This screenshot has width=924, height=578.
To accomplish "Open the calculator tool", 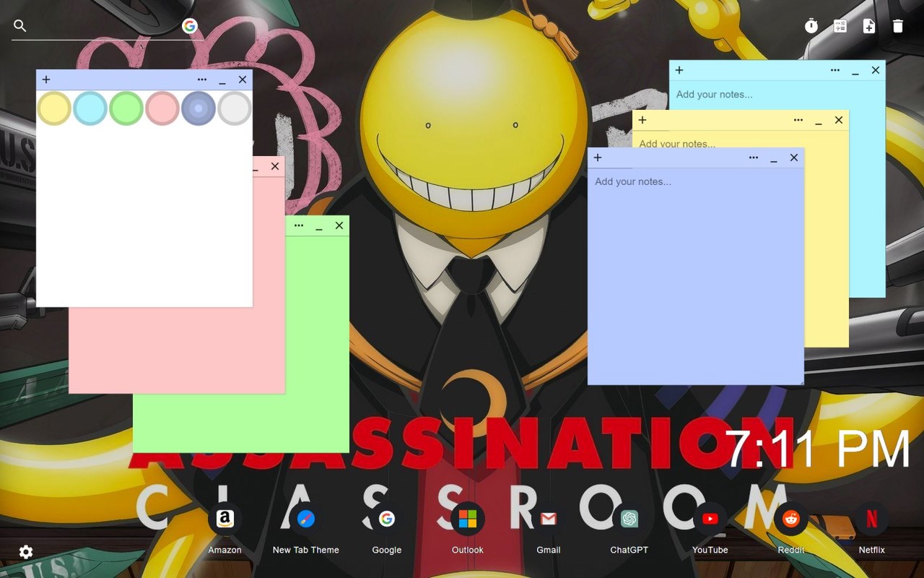I will (840, 26).
